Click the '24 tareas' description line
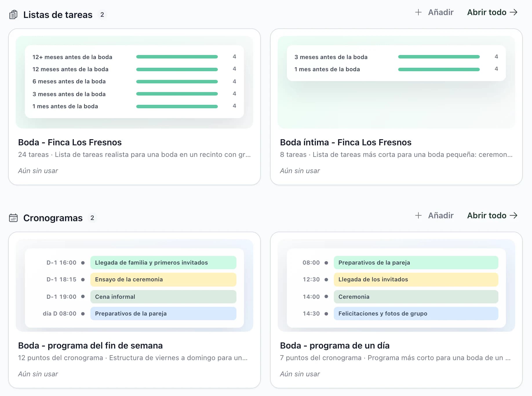Viewport: 532px width, 396px height. (134, 155)
